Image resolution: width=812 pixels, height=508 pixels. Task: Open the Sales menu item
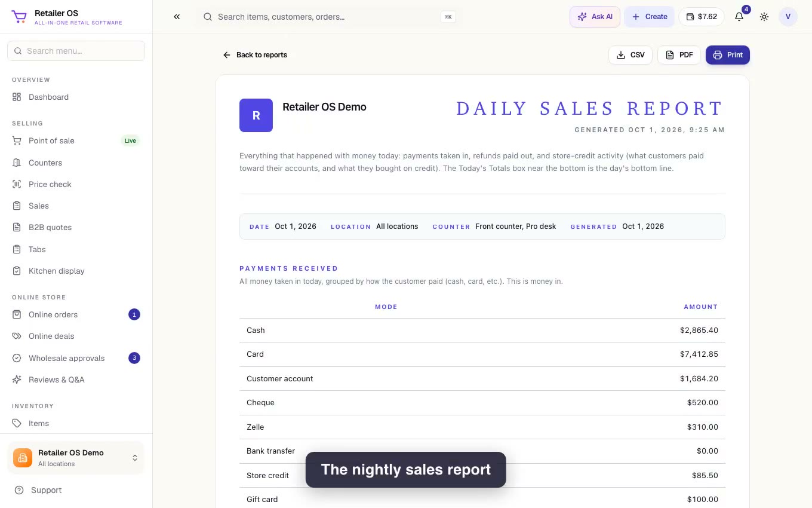pyautogui.click(x=76, y=206)
